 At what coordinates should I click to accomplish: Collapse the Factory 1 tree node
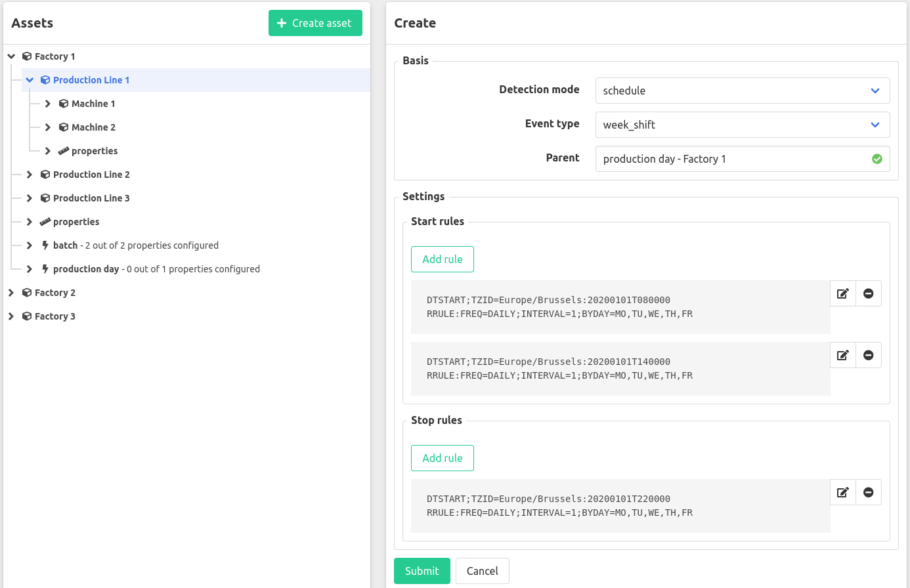(x=11, y=56)
